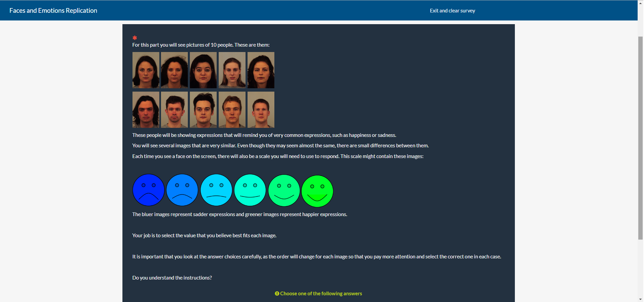The image size is (644, 302).
Task: Click the 'Do you understand the instructions?' text
Action: click(172, 278)
